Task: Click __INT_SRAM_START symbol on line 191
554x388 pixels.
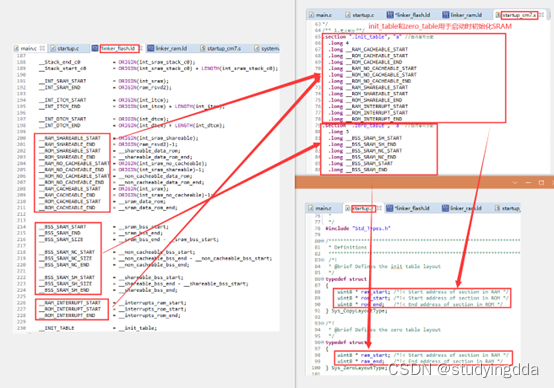Action: click(x=63, y=81)
